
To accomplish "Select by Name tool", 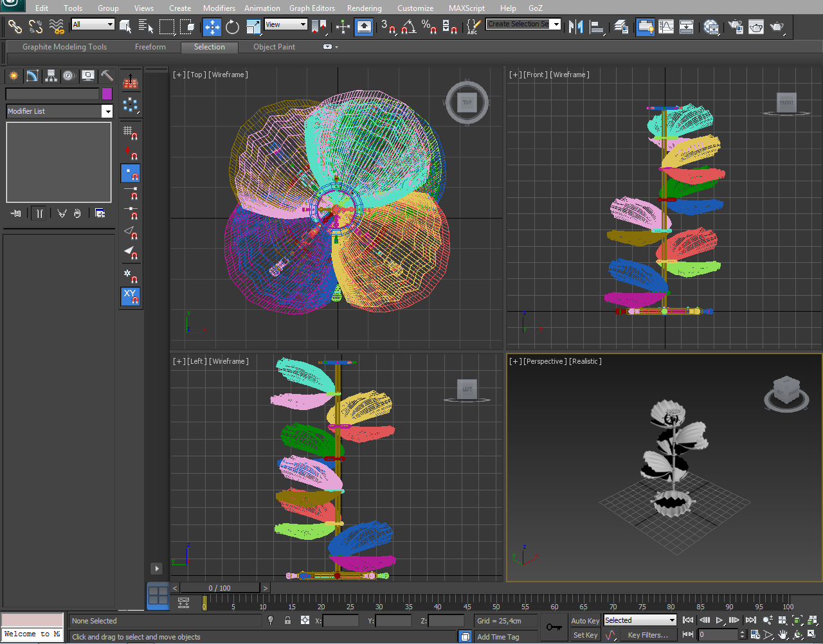I will 146,27.
